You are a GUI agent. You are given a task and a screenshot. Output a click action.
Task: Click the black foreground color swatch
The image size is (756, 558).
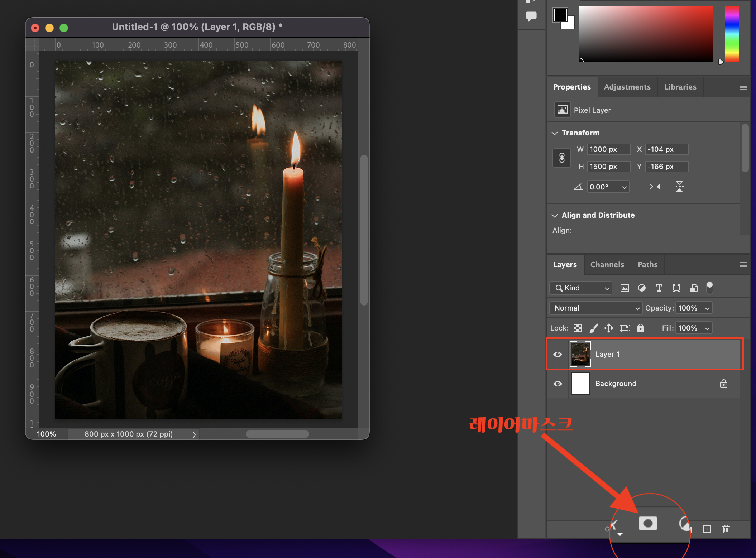click(560, 15)
